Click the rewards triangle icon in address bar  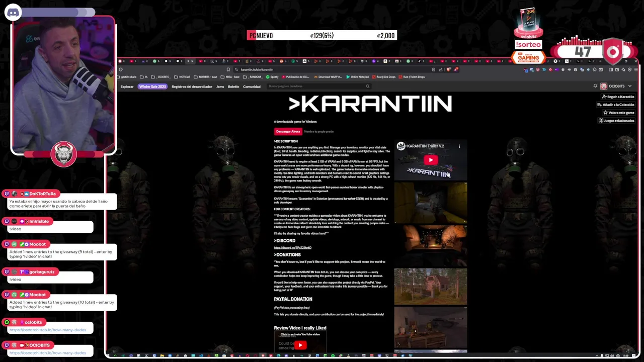coord(456,69)
